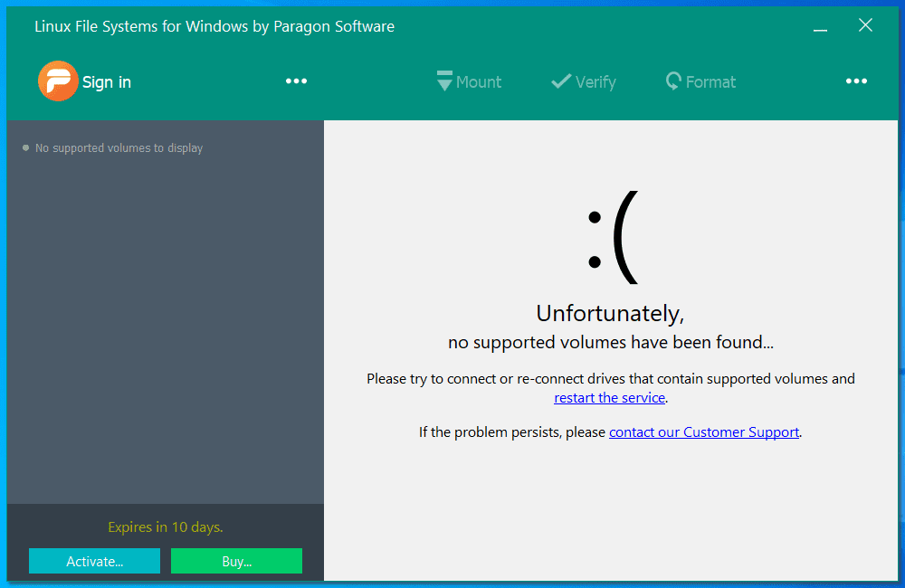
Task: Close the Linux File Systems window
Action: click(x=865, y=24)
